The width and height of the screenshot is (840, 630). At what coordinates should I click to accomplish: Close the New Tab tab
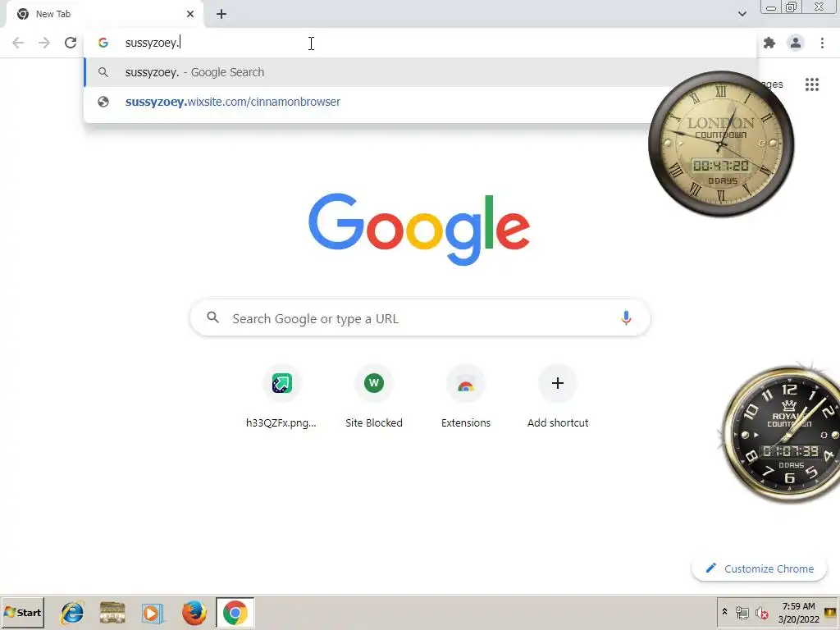tap(190, 14)
